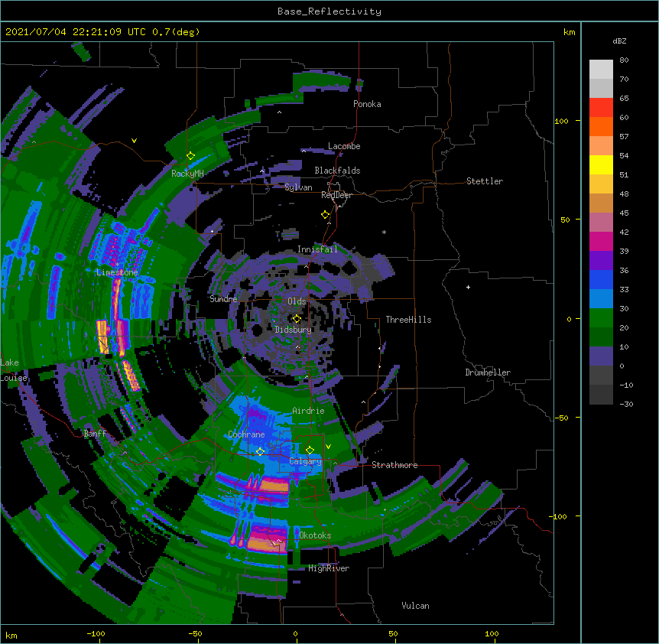
Task: Pick the mauve 45 dBZ legend swatch
Action: (601, 222)
